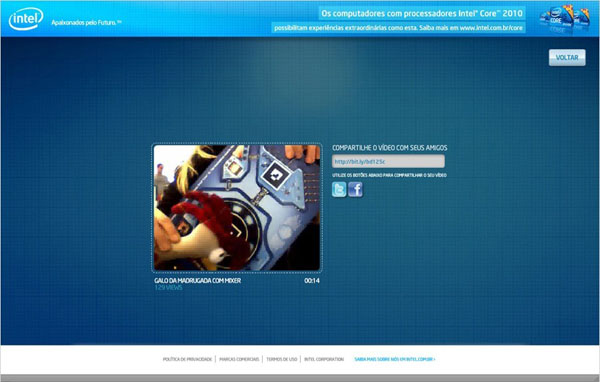Viewport: 600px width, 382px height.
Task: Click the video title Galo da Madrugada com Mixer
Action: pyautogui.click(x=197, y=281)
